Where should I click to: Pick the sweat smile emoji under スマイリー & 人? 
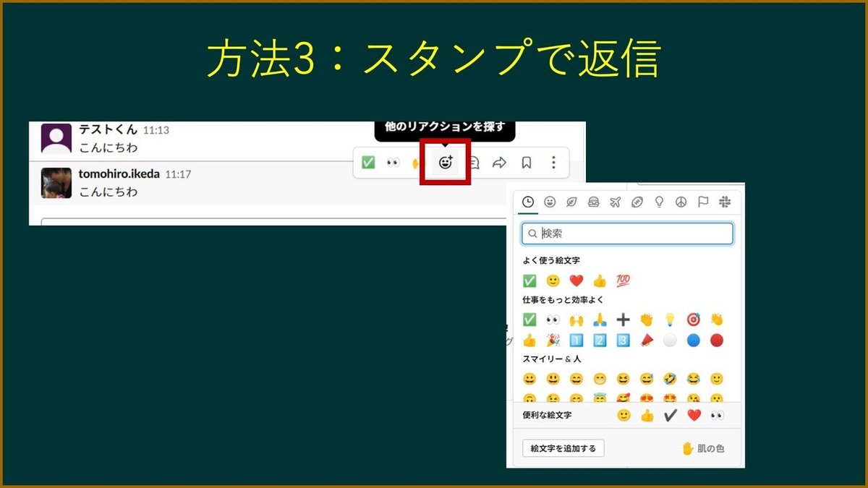pos(646,379)
